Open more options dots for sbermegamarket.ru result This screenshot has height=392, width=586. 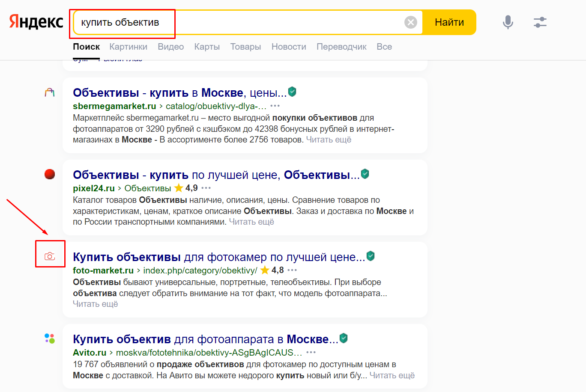point(275,106)
